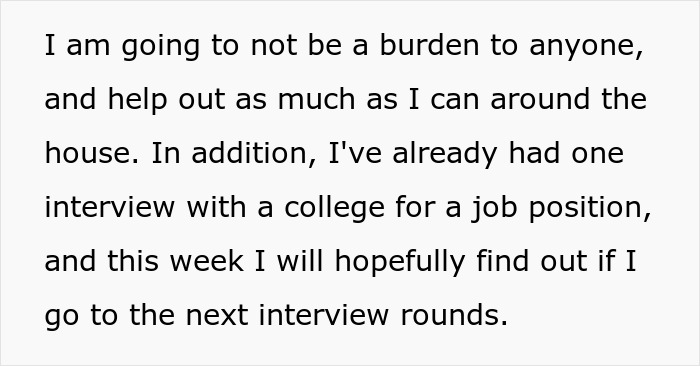
Task: Click on the word "addition,"
Action: click(x=254, y=153)
